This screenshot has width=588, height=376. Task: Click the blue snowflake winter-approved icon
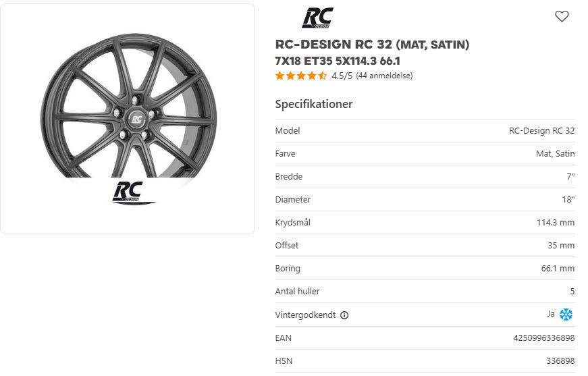pyautogui.click(x=566, y=314)
